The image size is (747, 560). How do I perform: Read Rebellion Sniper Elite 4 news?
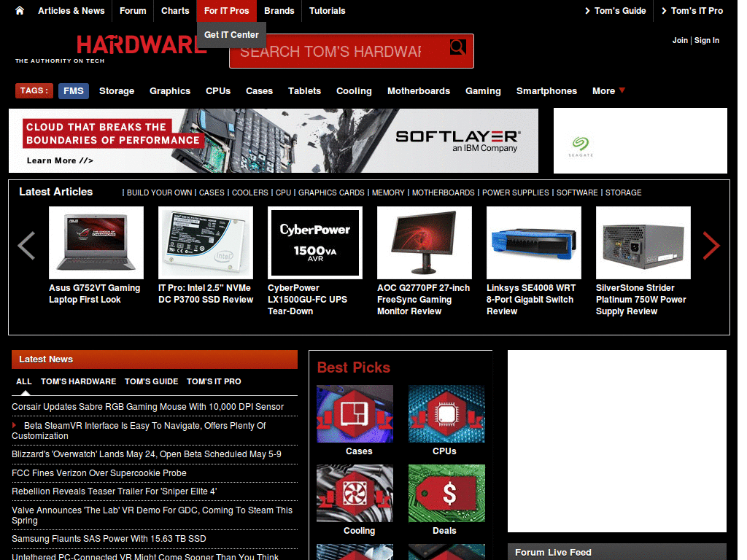click(x=115, y=491)
